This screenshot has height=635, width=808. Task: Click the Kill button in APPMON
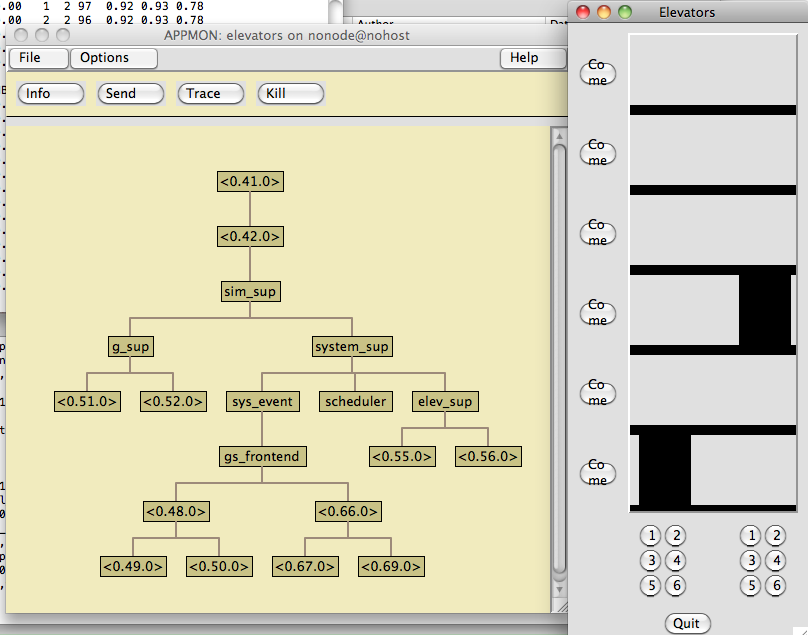click(x=291, y=94)
